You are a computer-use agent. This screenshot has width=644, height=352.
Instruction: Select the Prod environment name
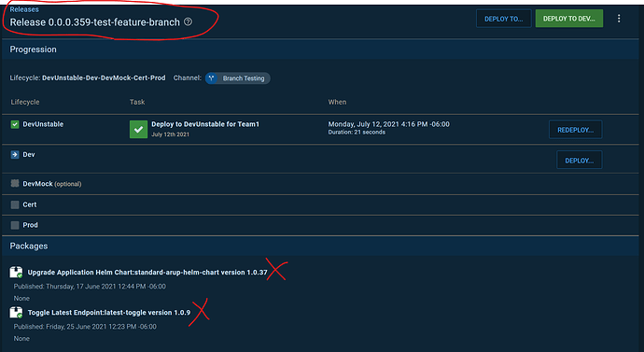click(31, 225)
